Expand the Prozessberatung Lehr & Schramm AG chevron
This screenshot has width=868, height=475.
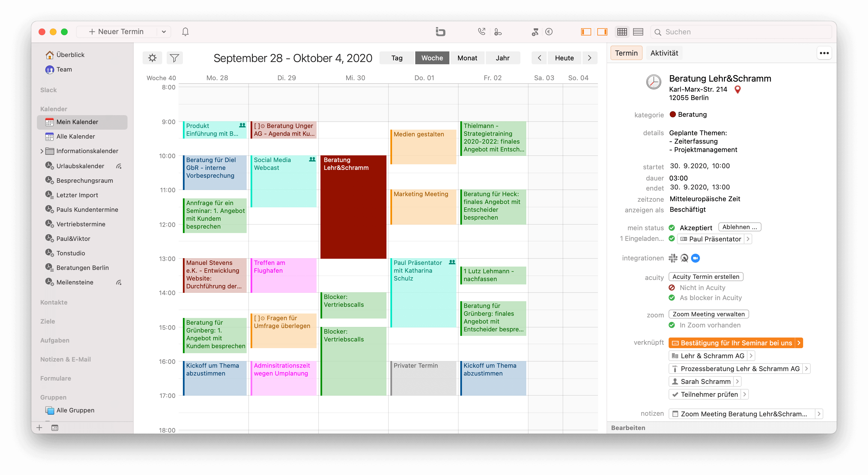click(x=806, y=368)
